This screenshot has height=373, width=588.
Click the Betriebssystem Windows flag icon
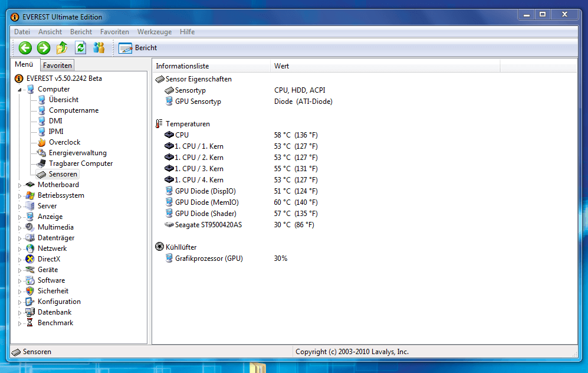point(30,195)
